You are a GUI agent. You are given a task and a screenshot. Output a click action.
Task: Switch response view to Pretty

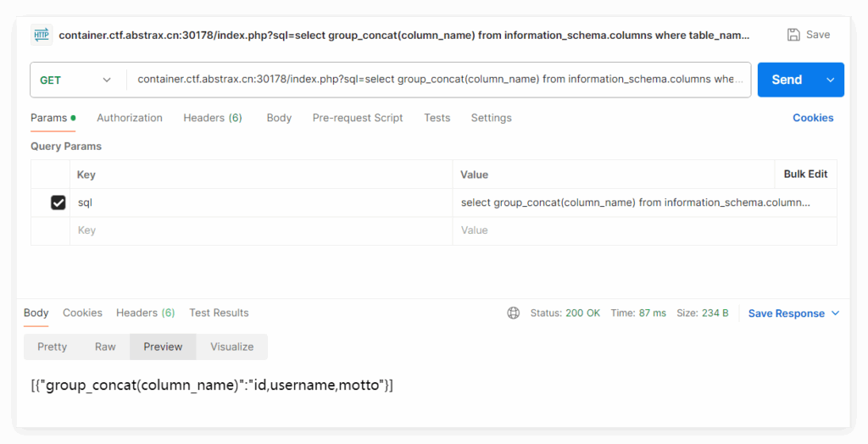tap(52, 347)
